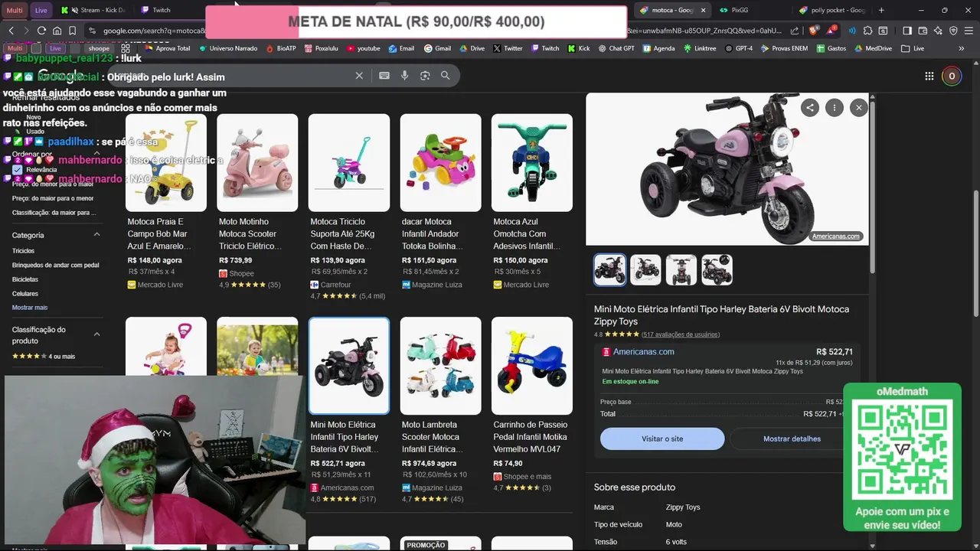The height and width of the screenshot is (551, 980).
Task: Open Carrinho de Passeio Pedal Motika listing
Action: 531,405
